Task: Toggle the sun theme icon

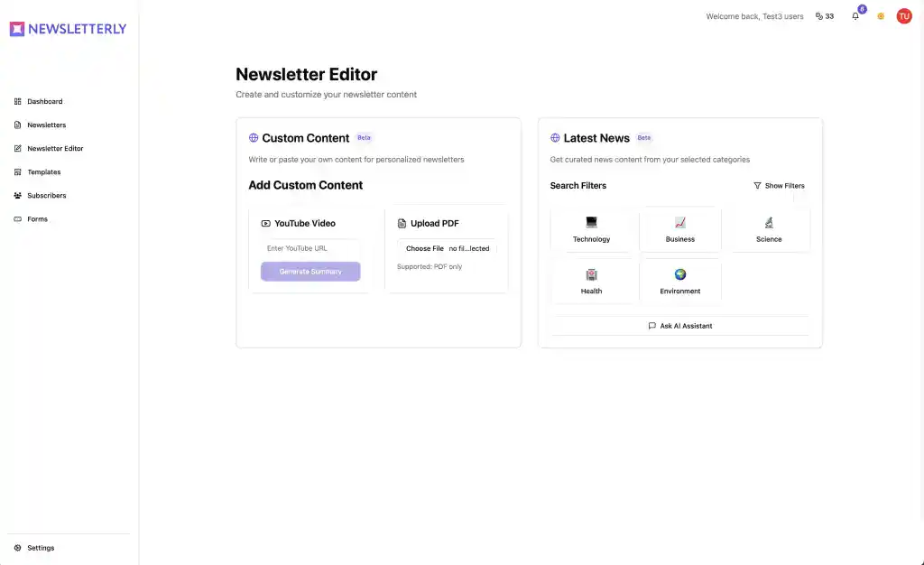Action: pyautogui.click(x=881, y=16)
